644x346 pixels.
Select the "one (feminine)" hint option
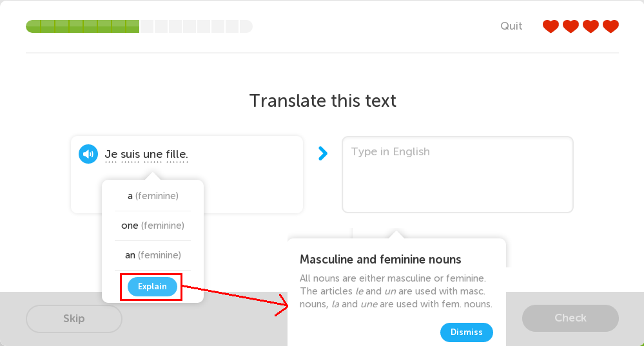(153, 226)
